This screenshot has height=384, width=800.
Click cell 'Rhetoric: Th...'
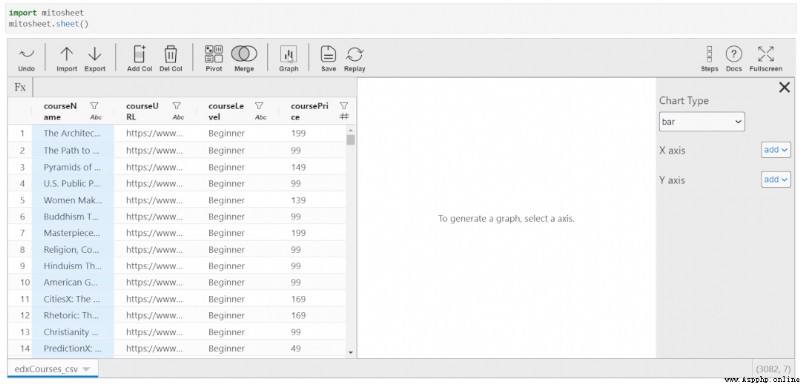(x=73, y=315)
